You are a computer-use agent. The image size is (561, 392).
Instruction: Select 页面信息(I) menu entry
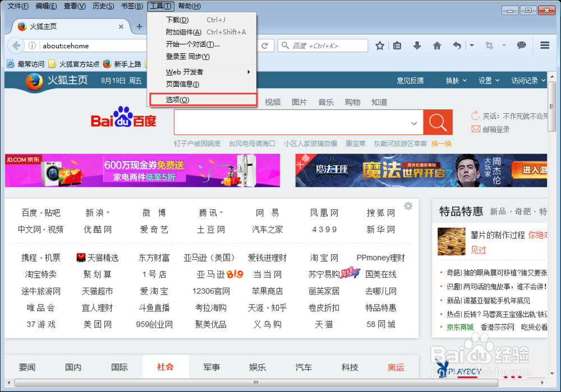coord(203,84)
